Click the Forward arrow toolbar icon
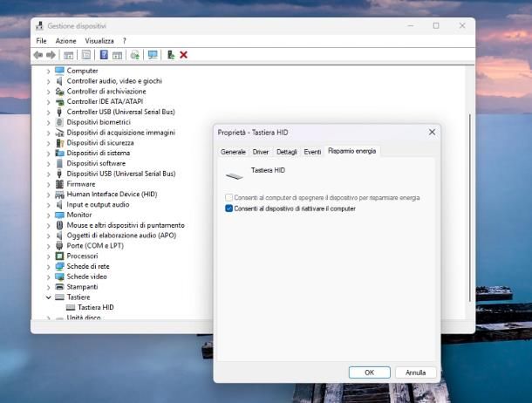 [x=51, y=55]
